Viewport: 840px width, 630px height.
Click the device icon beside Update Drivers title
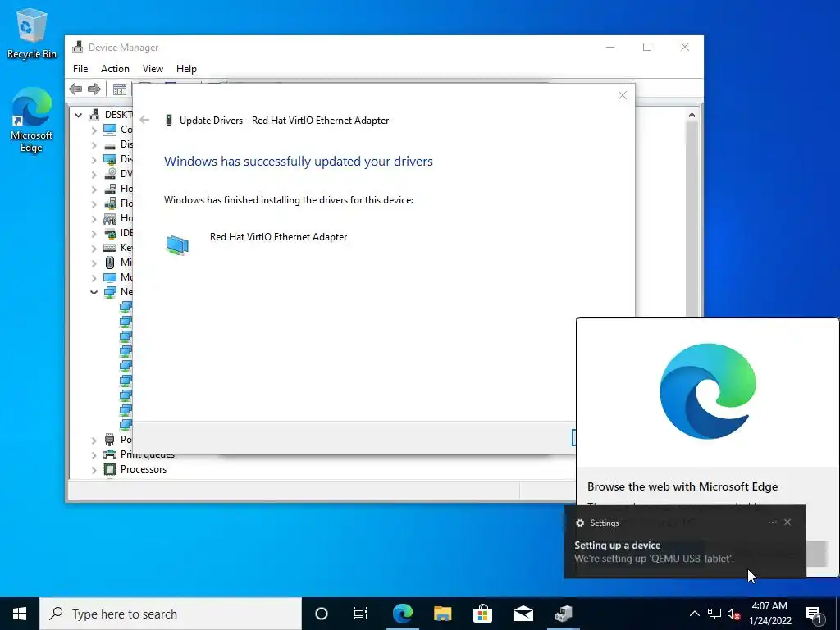169,121
